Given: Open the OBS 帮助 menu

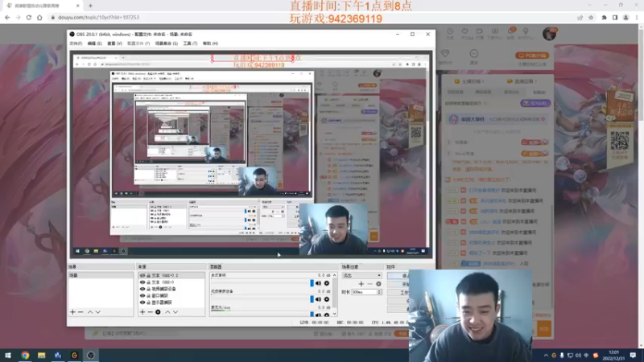Looking at the screenshot, I should tap(210, 43).
